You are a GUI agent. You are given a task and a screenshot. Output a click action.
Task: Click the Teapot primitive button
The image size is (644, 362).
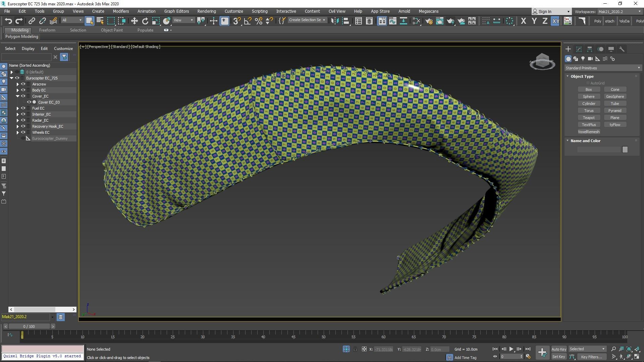click(588, 118)
